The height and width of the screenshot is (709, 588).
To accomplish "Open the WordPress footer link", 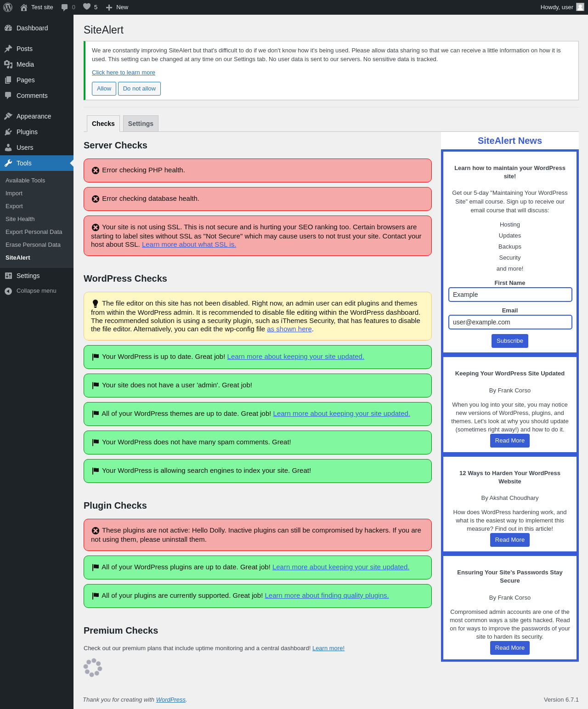I will click(171, 700).
